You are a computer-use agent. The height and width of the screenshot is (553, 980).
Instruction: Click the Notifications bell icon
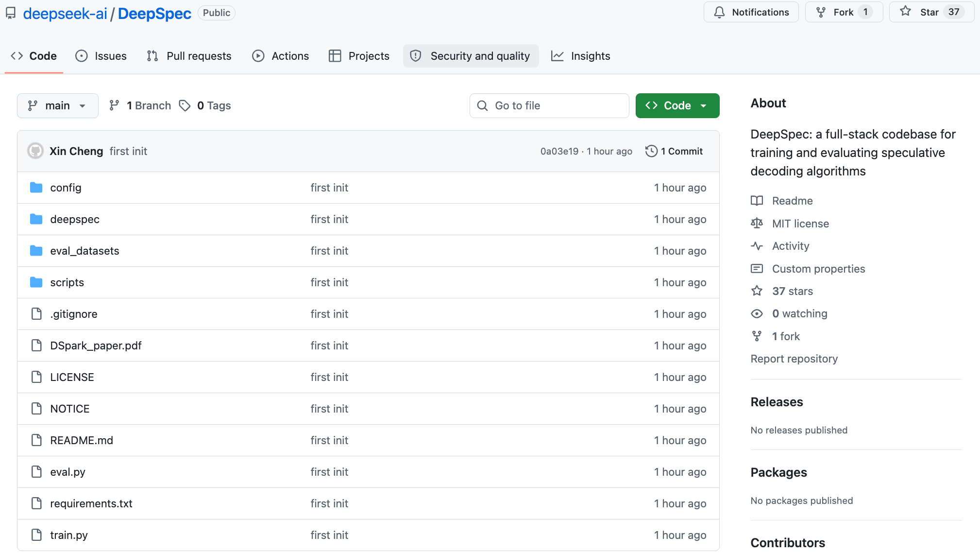click(x=719, y=12)
